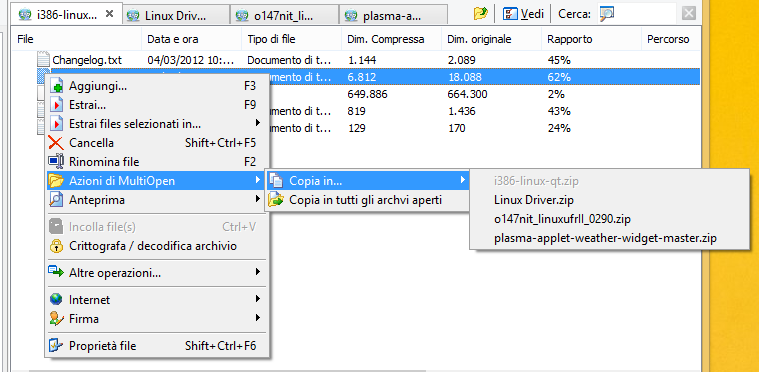Screen dimensions: 759x372
Task: Expand the Azioni di MultiOpen submenu arrow
Action: click(x=258, y=181)
